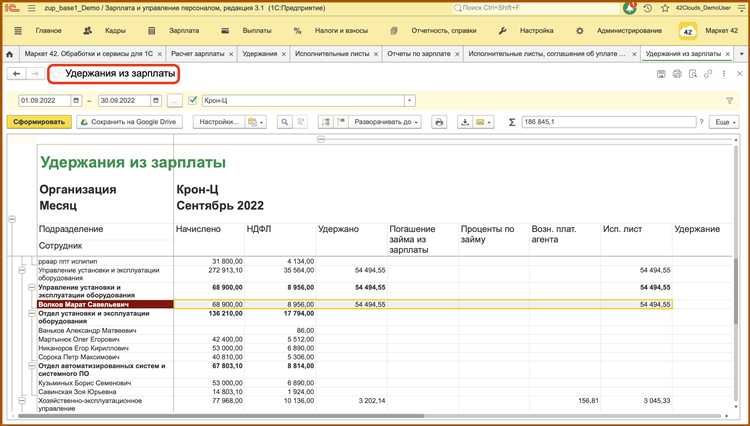Open the Зарплата section
This screenshot has height=426, width=750.
184,31
